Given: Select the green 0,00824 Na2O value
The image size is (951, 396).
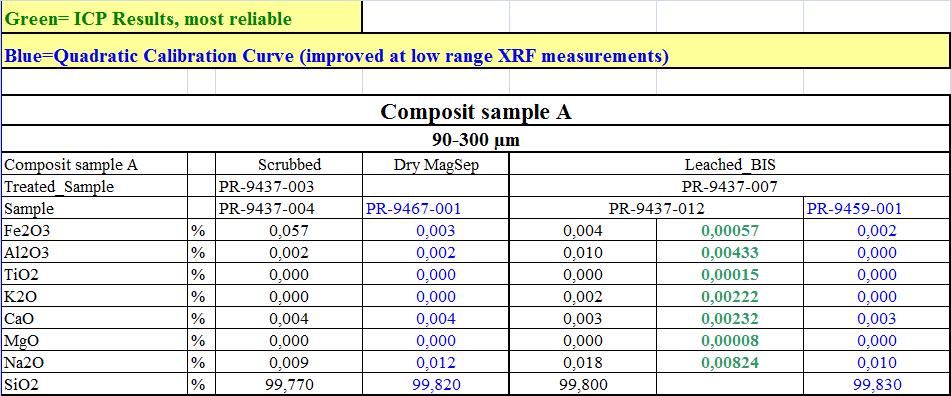Looking at the screenshot, I should [730, 363].
